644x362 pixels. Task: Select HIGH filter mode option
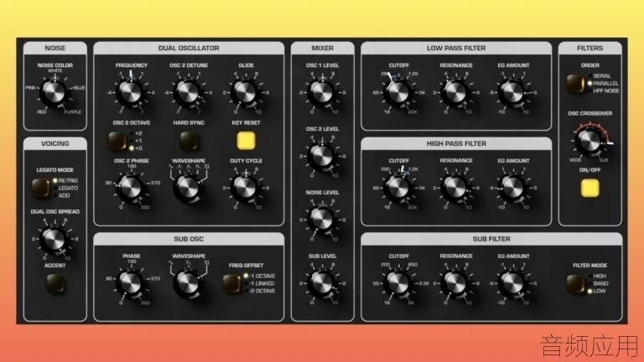pyautogui.click(x=597, y=277)
